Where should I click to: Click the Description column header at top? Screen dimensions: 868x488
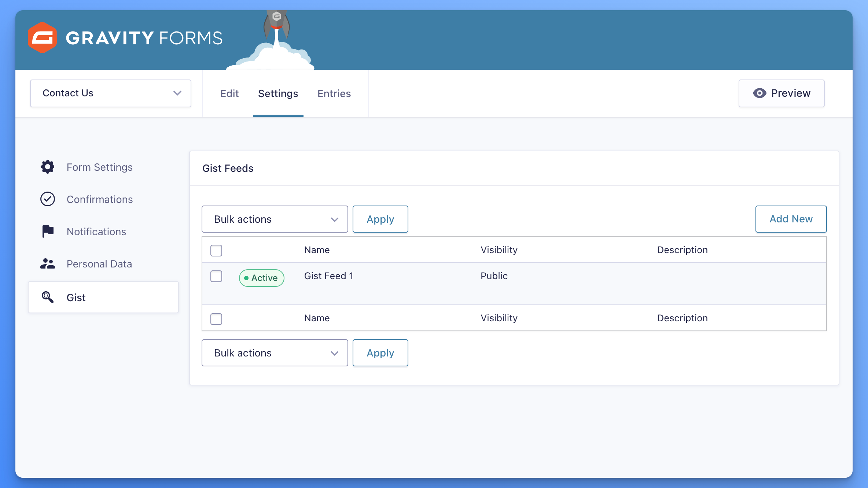pyautogui.click(x=682, y=250)
